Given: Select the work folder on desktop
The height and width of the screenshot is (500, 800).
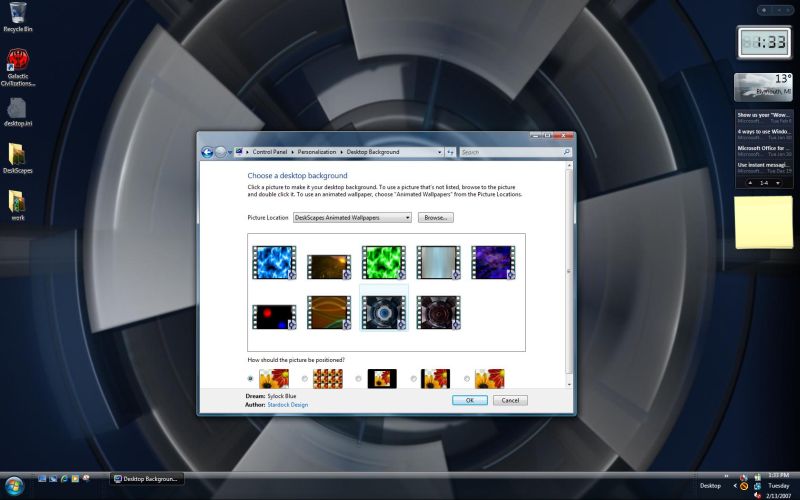Looking at the screenshot, I should click(17, 205).
